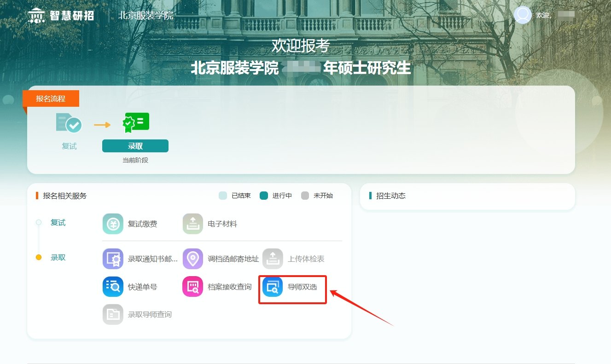This screenshot has height=364, width=611.
Task: Click the 已结束 legend swatch
Action: point(223,196)
